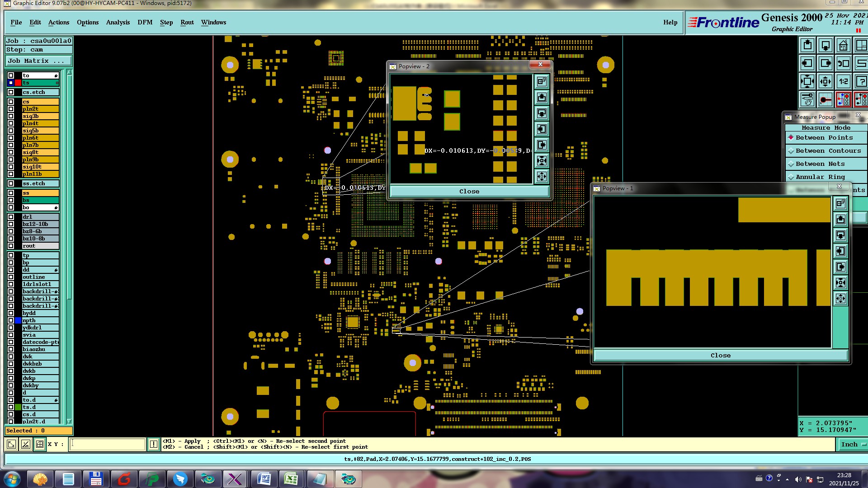Open the Inch units dropdown

point(853,445)
